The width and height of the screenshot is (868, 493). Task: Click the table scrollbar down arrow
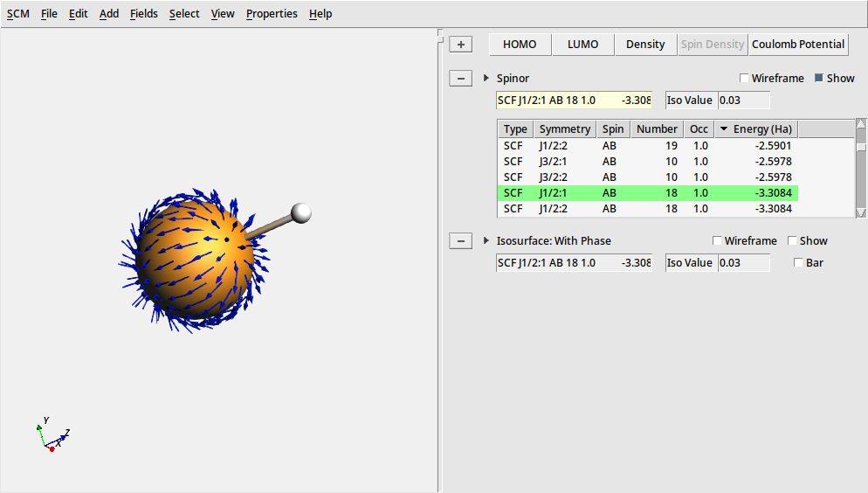(x=861, y=212)
